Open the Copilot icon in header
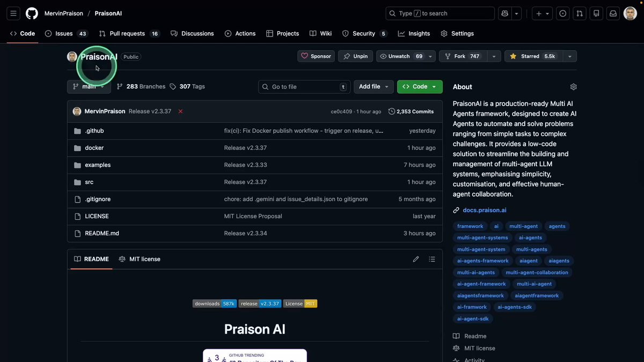 tap(504, 13)
